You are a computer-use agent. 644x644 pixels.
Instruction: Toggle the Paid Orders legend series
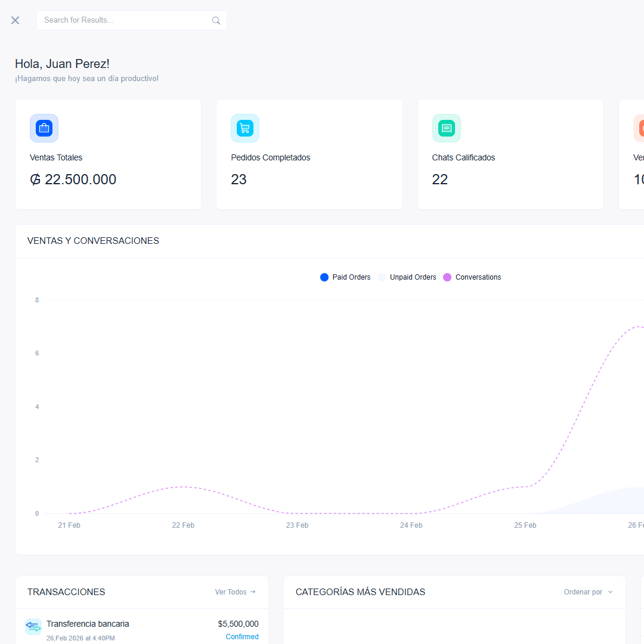point(345,277)
